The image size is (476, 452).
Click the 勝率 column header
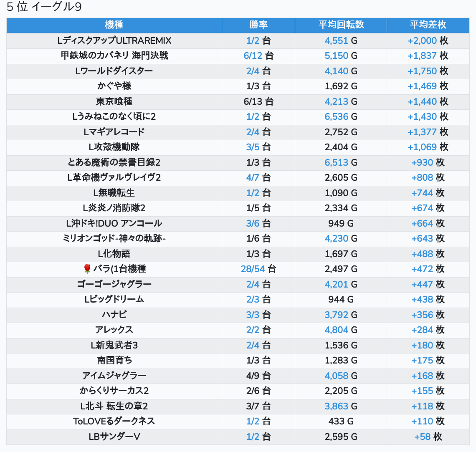[x=258, y=25]
